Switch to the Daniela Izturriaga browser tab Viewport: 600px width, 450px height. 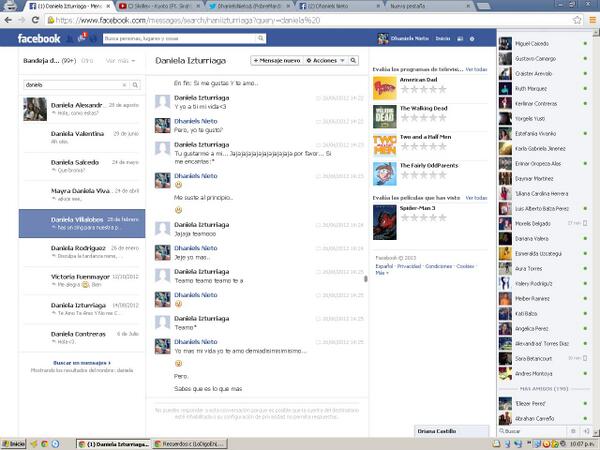[x=69, y=6]
